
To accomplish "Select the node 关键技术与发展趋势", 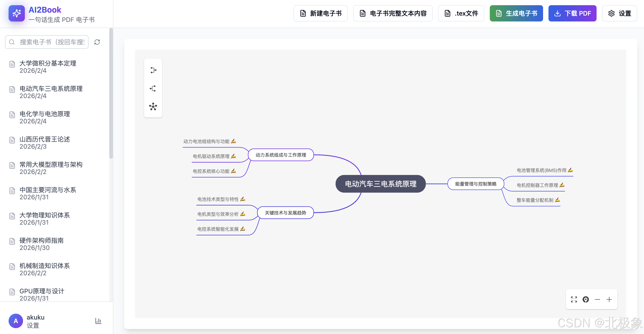I will tap(285, 213).
